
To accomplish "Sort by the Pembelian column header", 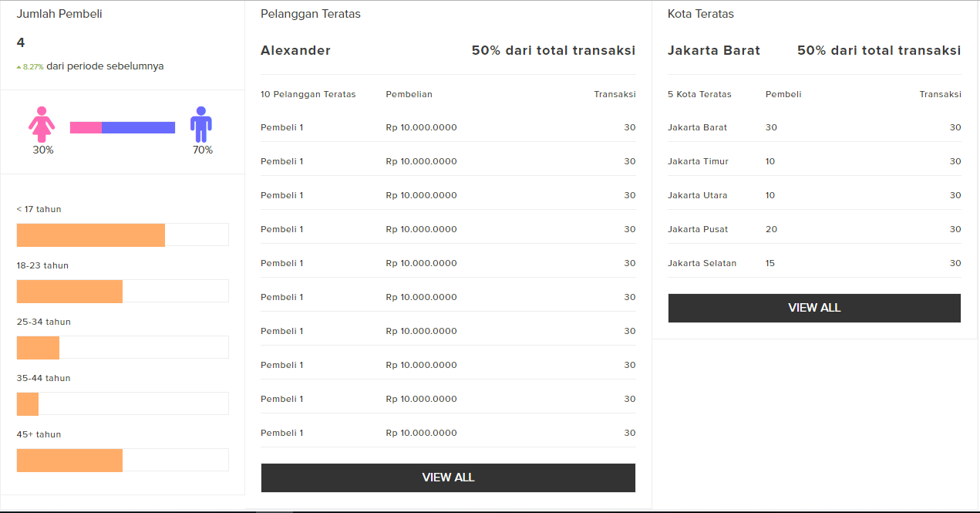I will point(409,94).
